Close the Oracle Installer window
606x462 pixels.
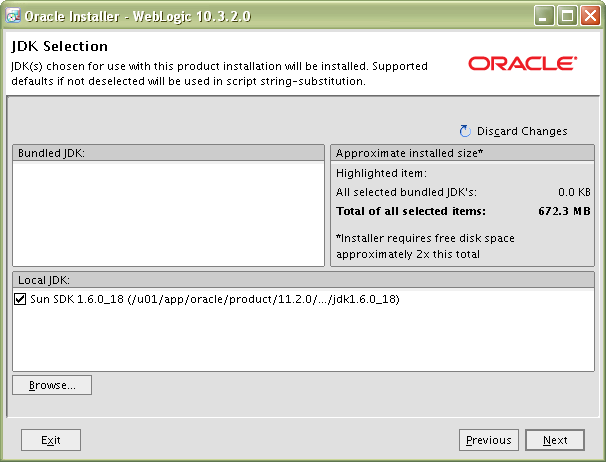click(x=590, y=16)
